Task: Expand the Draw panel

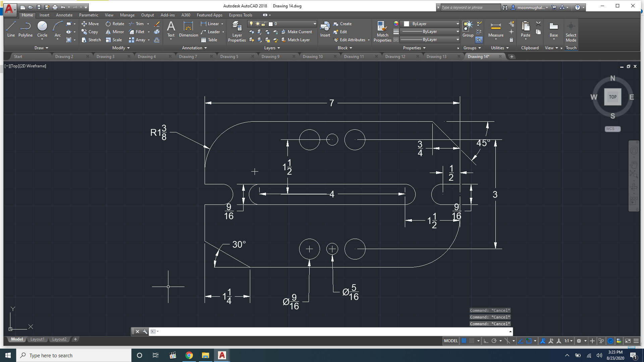Action: [x=41, y=48]
